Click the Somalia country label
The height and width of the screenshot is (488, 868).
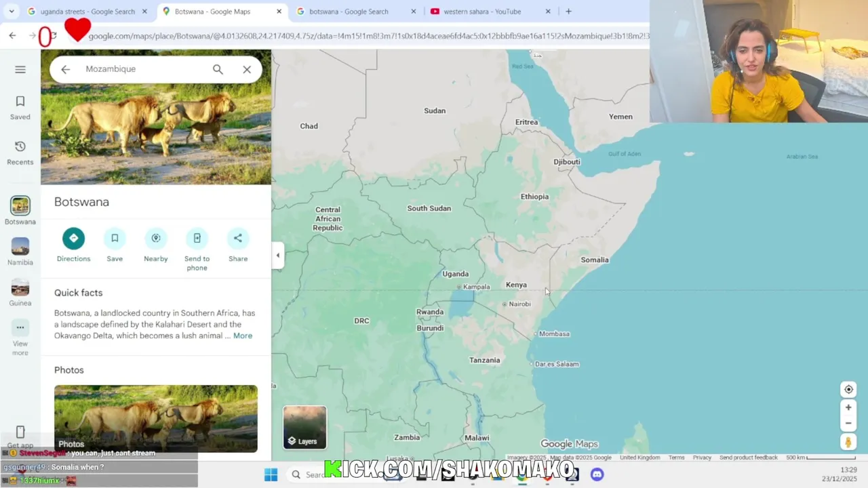(x=595, y=260)
